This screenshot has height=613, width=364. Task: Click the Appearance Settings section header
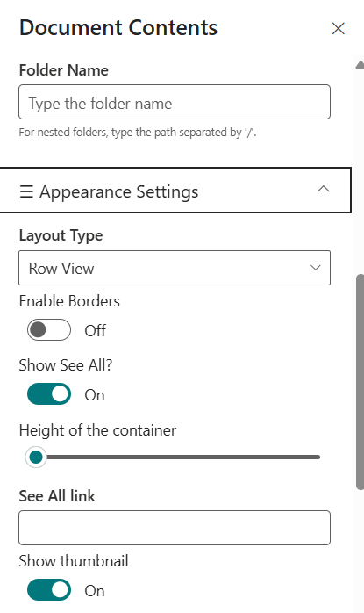tap(175, 191)
